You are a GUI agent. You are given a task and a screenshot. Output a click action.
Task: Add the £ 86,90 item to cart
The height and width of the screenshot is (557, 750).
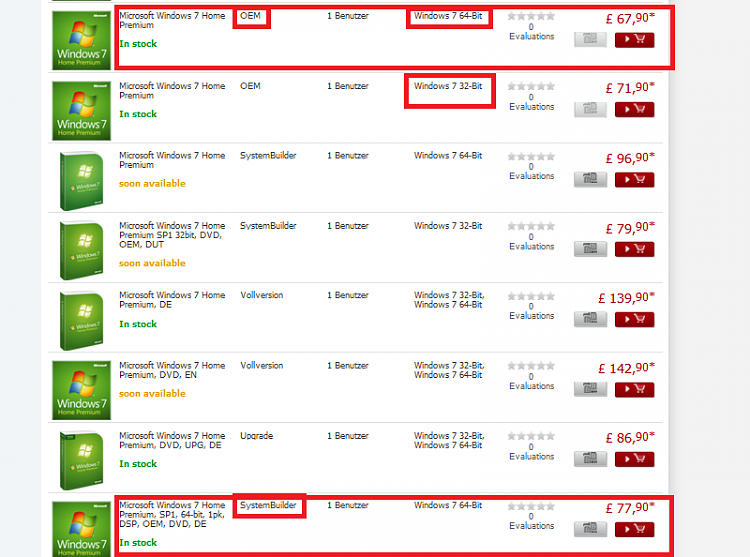[634, 459]
